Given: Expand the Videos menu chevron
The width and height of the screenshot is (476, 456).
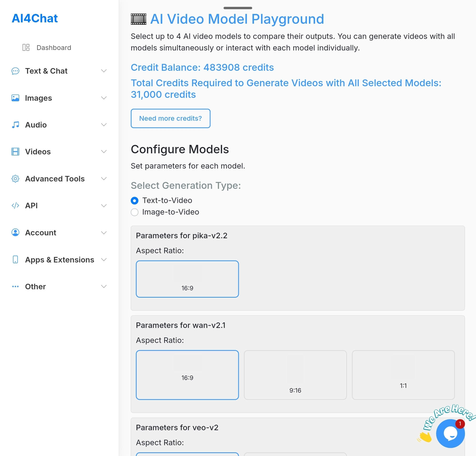Looking at the screenshot, I should (x=104, y=152).
